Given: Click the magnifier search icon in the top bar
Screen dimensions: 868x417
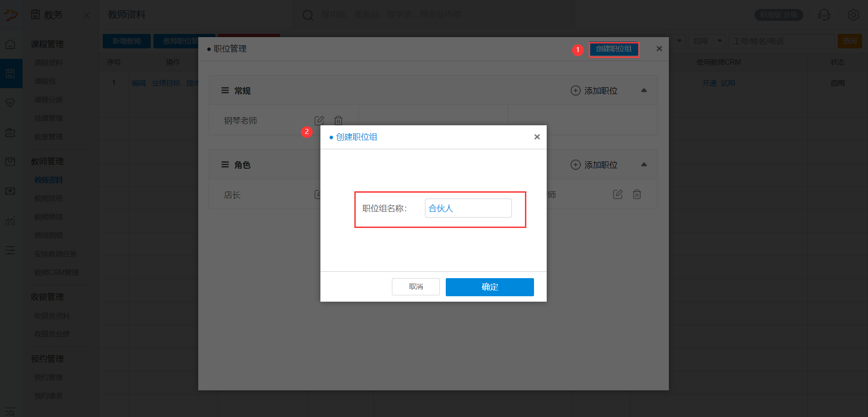Looking at the screenshot, I should click(x=308, y=15).
